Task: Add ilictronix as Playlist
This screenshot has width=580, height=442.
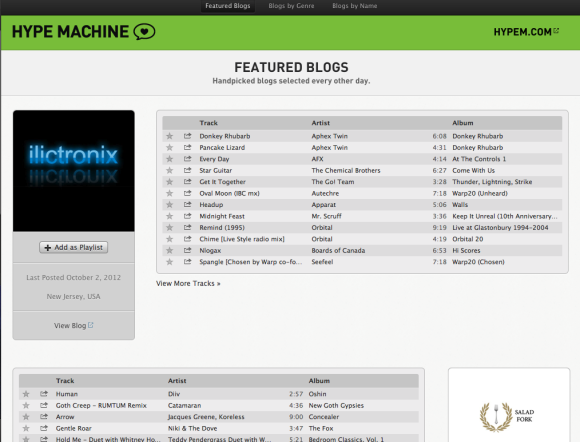Action: pos(74,247)
